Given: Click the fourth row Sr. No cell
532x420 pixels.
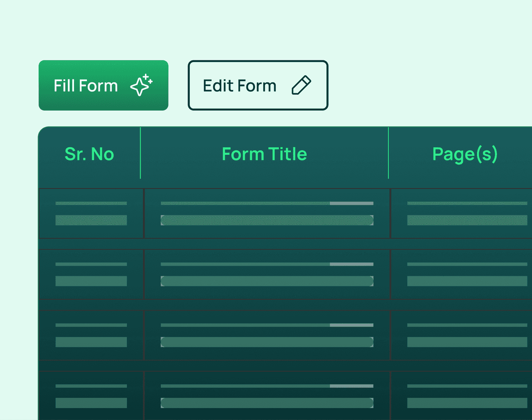Looking at the screenshot, I should coord(91,396).
